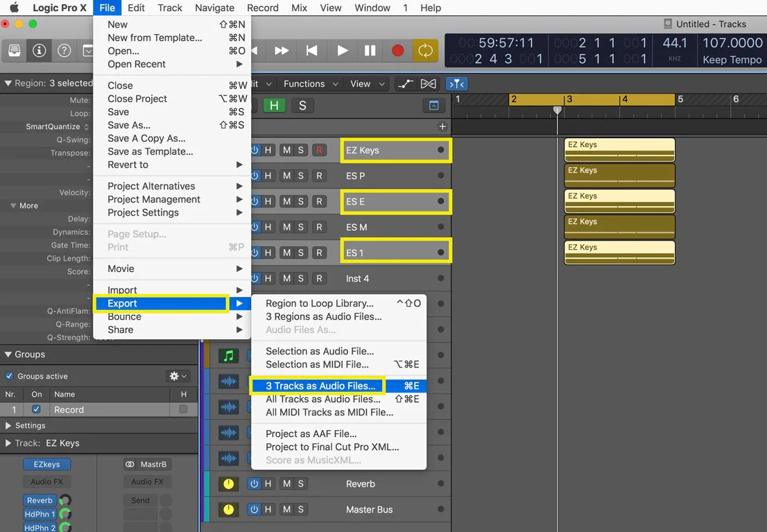The width and height of the screenshot is (767, 532).
Task: Go to beginning with transport button
Action: 311,51
